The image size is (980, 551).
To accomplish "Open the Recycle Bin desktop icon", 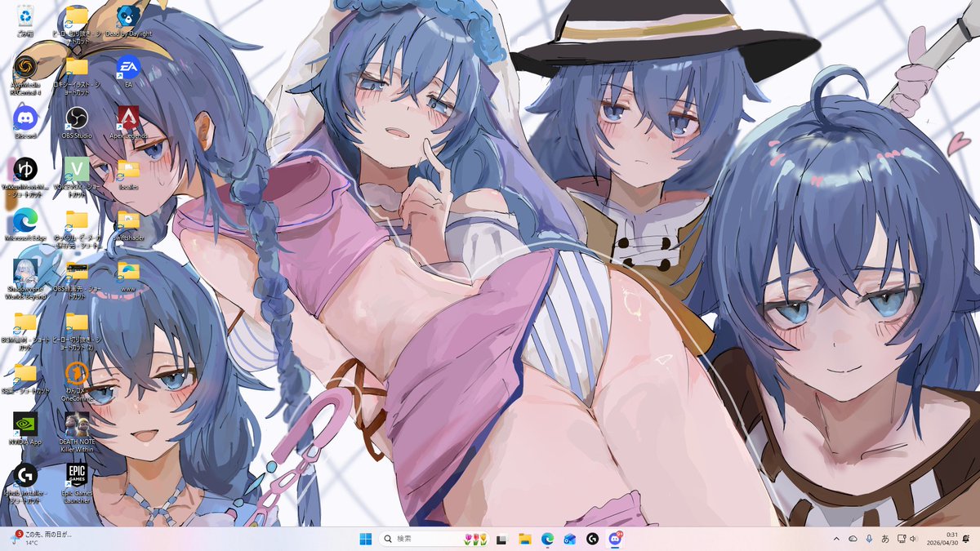I will tap(25, 21).
